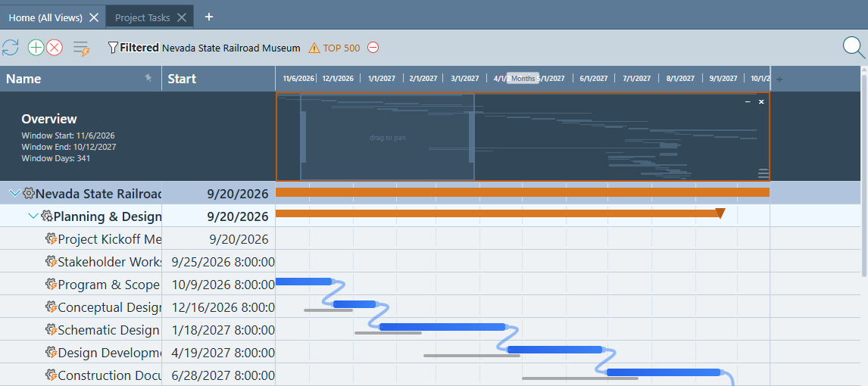Add a column with the plus icon
The image size is (868, 386).
coord(779,79)
